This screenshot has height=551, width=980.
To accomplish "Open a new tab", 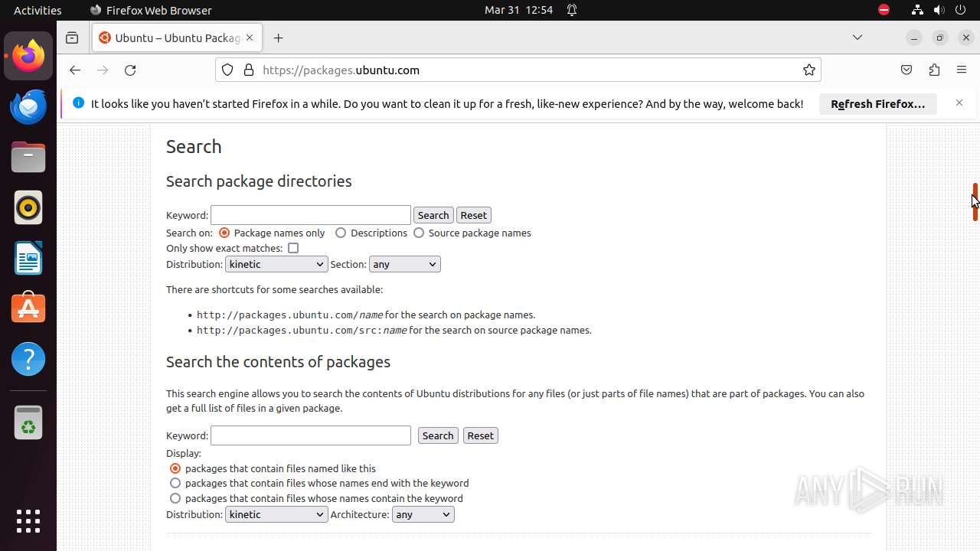I will click(278, 37).
